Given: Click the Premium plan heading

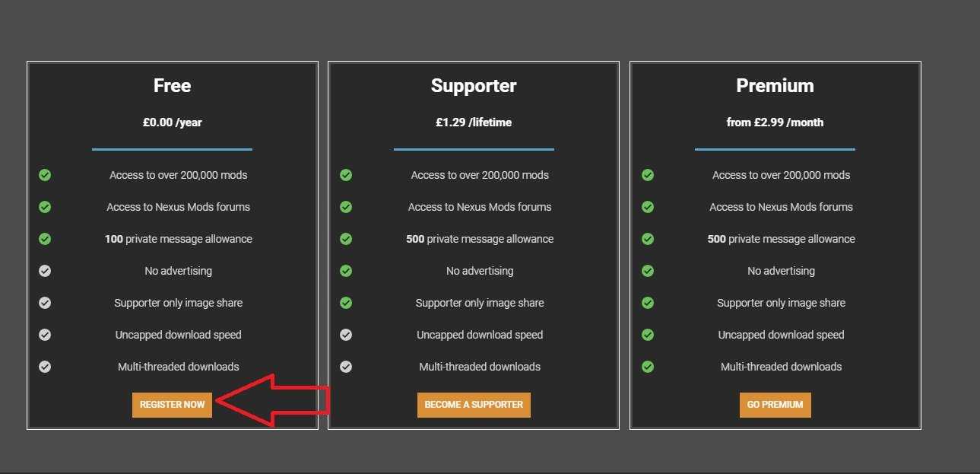Looking at the screenshot, I should (x=775, y=86).
